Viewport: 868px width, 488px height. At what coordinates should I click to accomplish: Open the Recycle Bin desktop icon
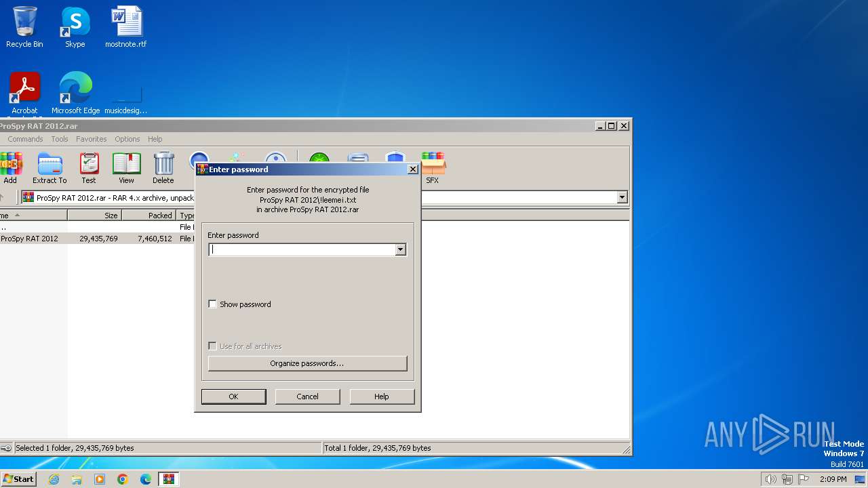pos(24,27)
